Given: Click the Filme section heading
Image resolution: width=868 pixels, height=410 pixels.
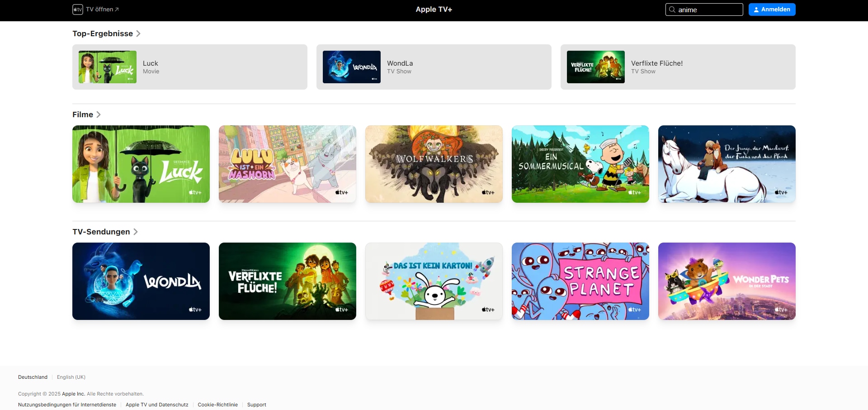Looking at the screenshot, I should point(83,114).
